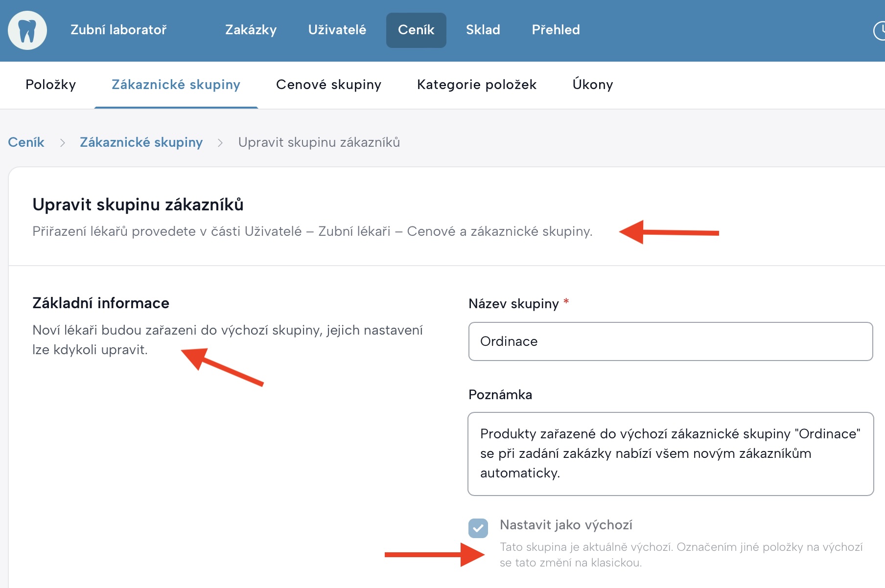Select Ceník in the top navigation
This screenshot has height=588, width=885.
coord(416,30)
